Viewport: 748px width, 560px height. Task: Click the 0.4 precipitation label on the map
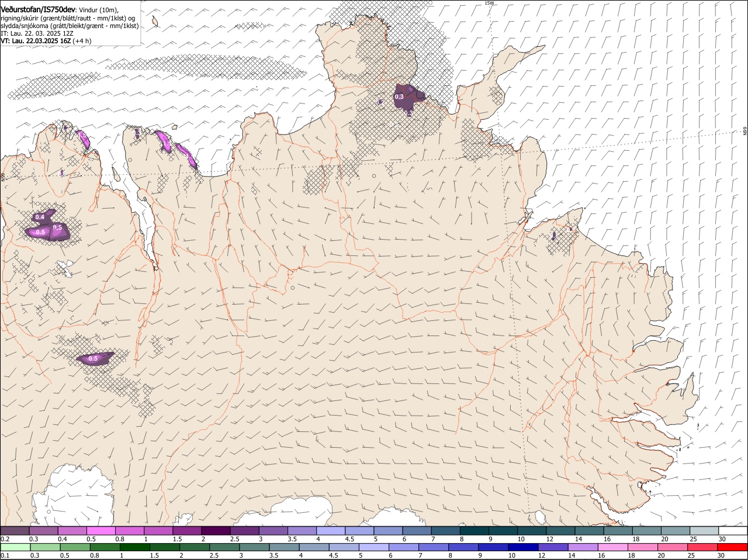click(x=40, y=217)
